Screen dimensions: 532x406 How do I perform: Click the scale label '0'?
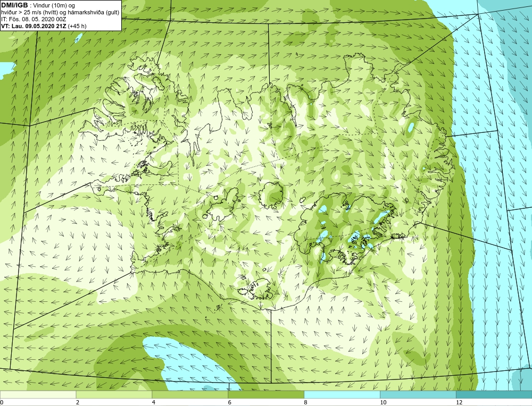coord(2,402)
